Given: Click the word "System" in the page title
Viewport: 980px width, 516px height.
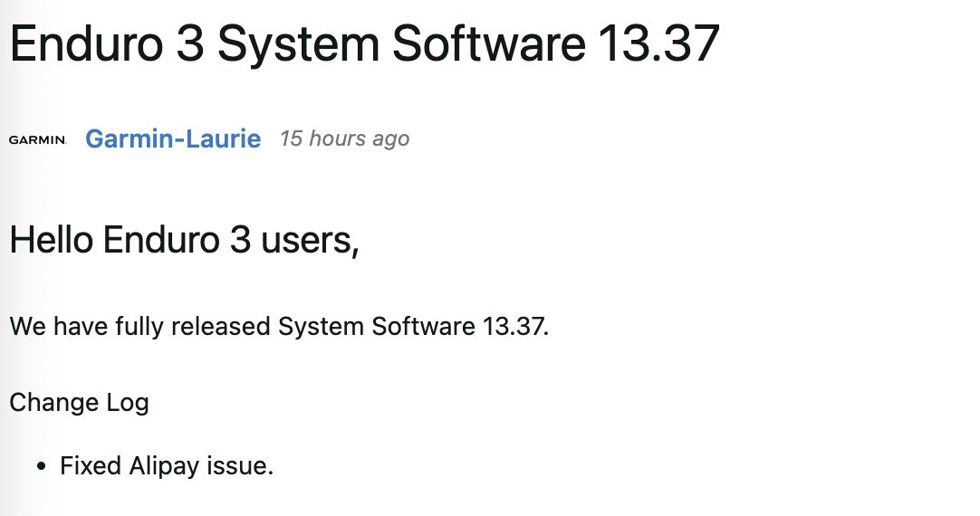Looking at the screenshot, I should [298, 45].
